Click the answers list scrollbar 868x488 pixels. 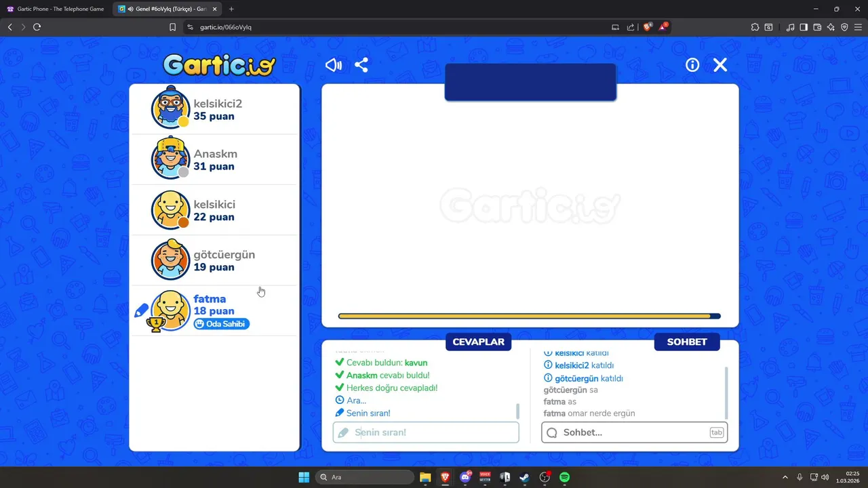(518, 411)
